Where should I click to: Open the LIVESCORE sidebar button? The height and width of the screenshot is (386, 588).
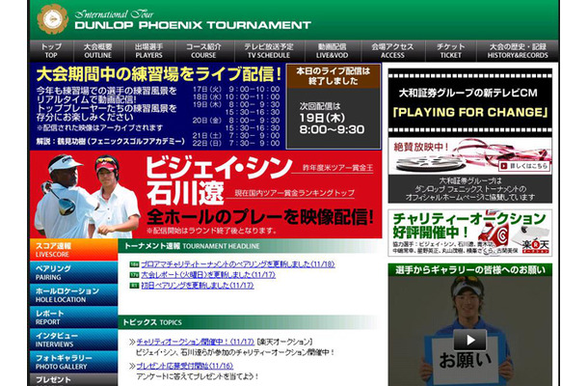(x=73, y=250)
